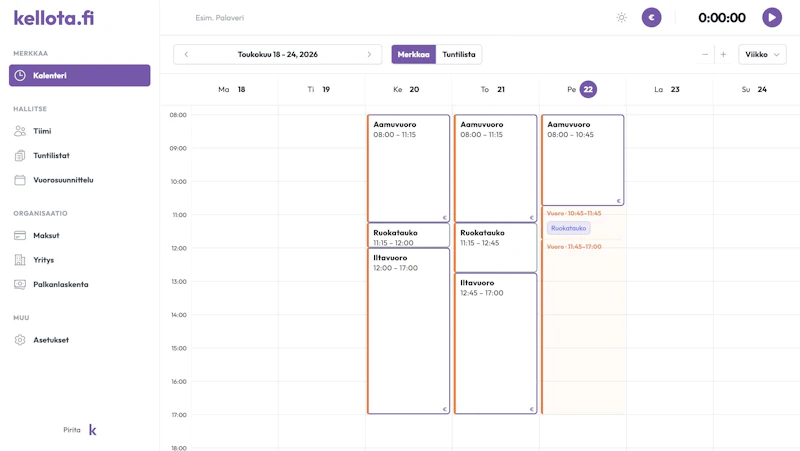This screenshot has height=451, width=800.
Task: Zoom in the calendar with the plus button
Action: click(x=723, y=55)
